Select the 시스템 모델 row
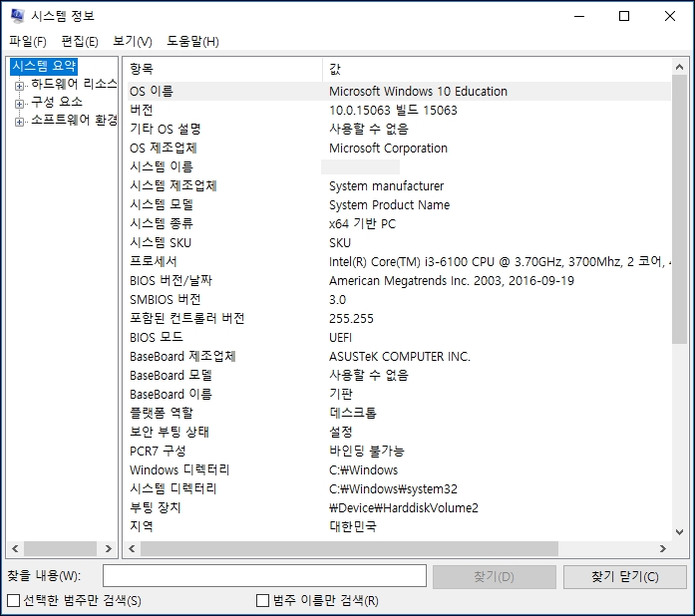The image size is (695, 616). pyautogui.click(x=399, y=204)
